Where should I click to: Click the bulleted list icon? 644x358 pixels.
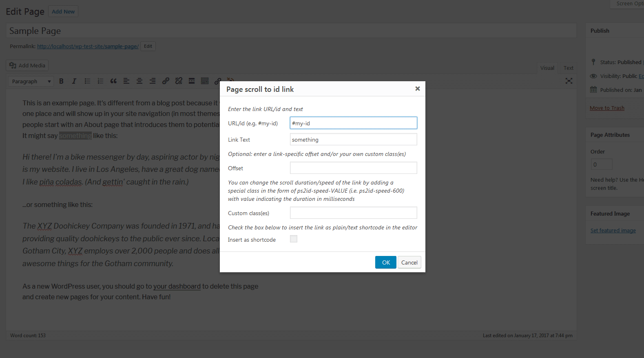pyautogui.click(x=87, y=81)
